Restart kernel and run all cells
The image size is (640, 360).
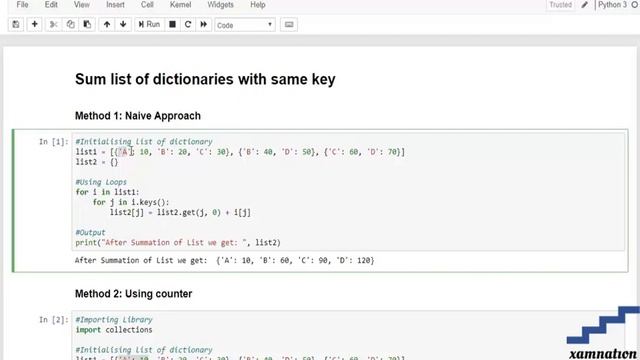pyautogui.click(x=204, y=24)
